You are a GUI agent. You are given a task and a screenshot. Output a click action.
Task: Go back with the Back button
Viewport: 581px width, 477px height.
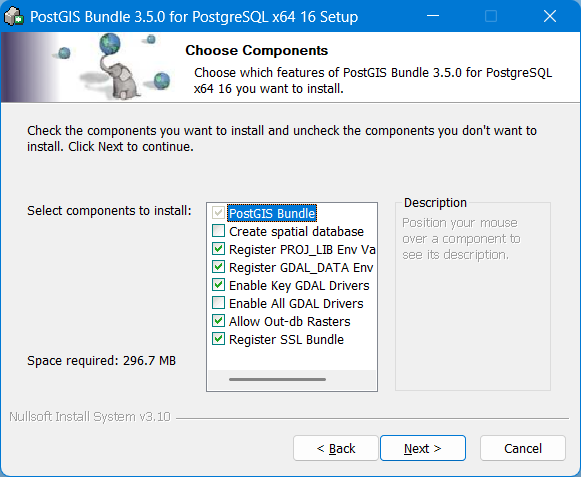336,448
